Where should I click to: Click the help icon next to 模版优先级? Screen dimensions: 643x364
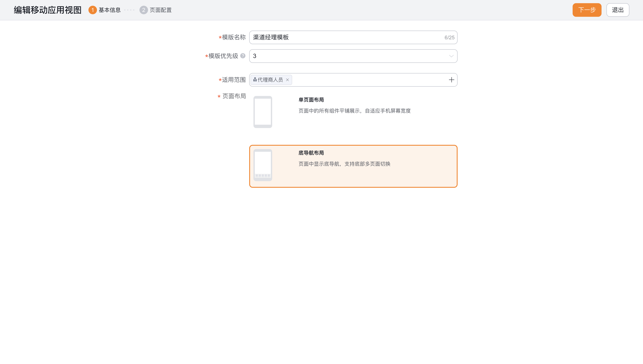pyautogui.click(x=243, y=56)
